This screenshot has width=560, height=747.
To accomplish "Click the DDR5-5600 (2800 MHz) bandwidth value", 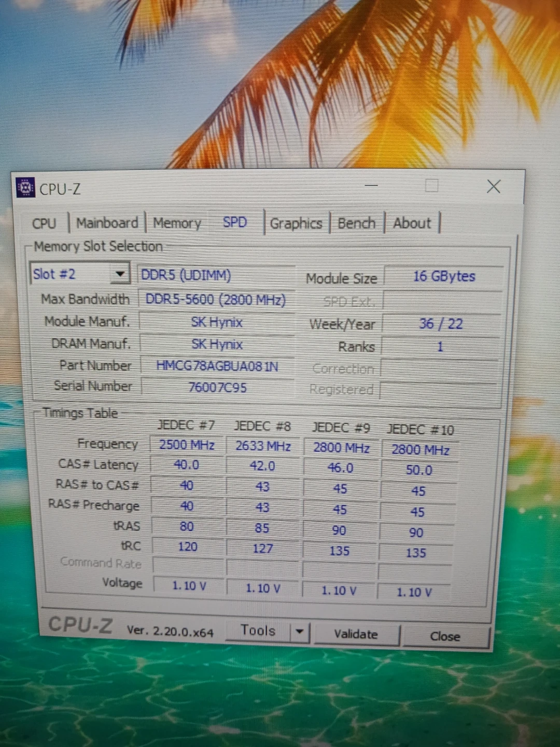I will coord(216,299).
